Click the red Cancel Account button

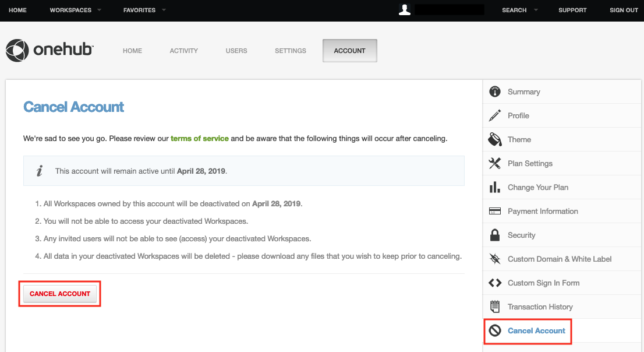click(60, 294)
